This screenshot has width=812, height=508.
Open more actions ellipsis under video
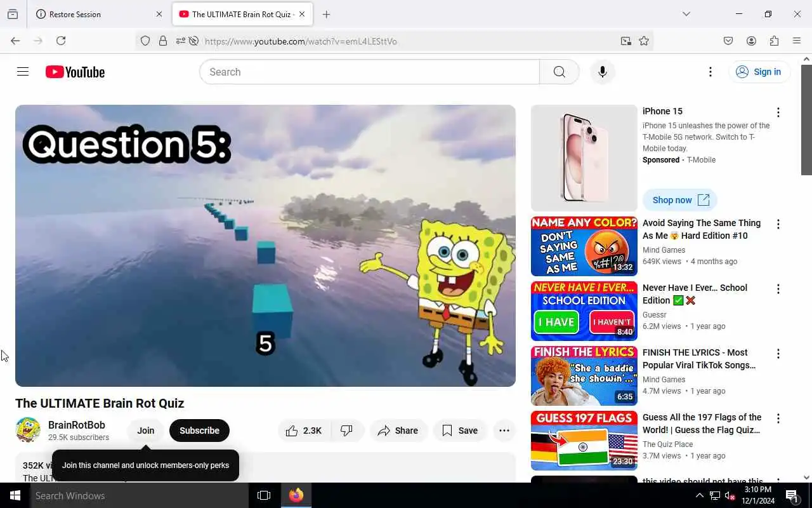click(x=504, y=431)
